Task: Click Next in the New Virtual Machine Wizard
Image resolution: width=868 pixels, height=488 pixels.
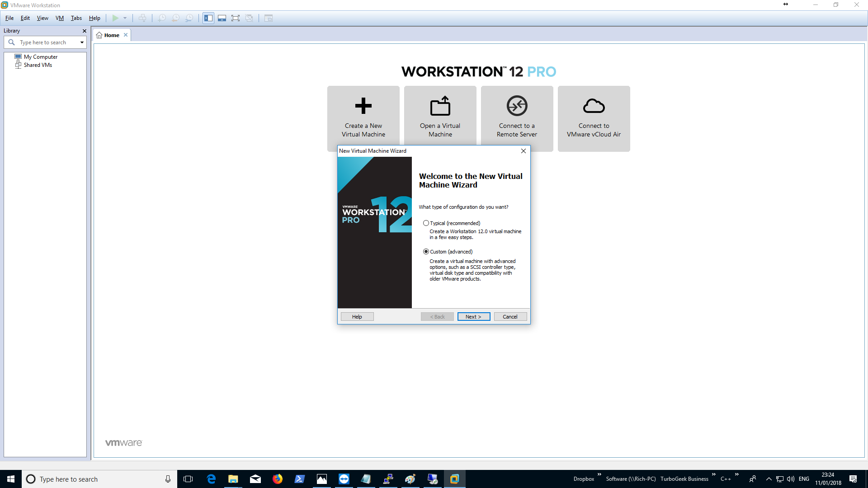Action: (474, 317)
